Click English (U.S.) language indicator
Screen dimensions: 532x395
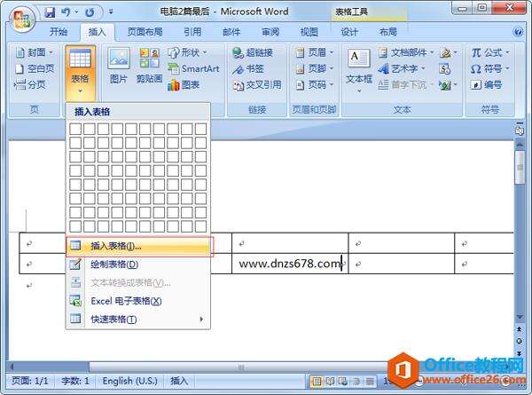pyautogui.click(x=130, y=381)
